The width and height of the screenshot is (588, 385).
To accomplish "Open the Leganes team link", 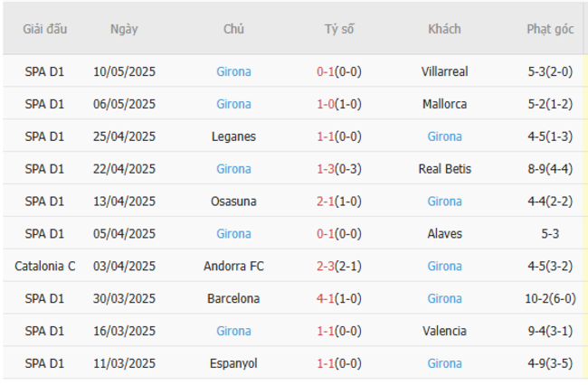I will [x=233, y=136].
